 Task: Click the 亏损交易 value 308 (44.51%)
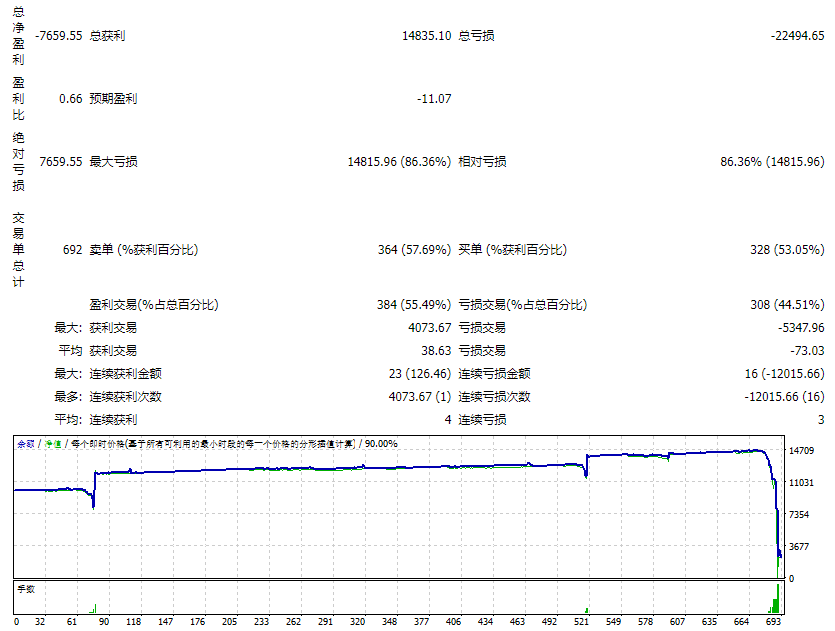click(x=787, y=304)
